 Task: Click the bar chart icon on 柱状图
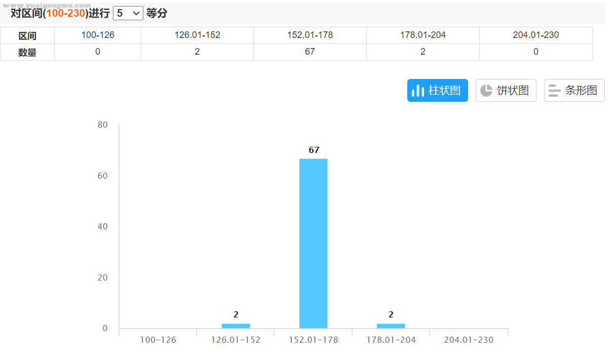[x=417, y=91]
